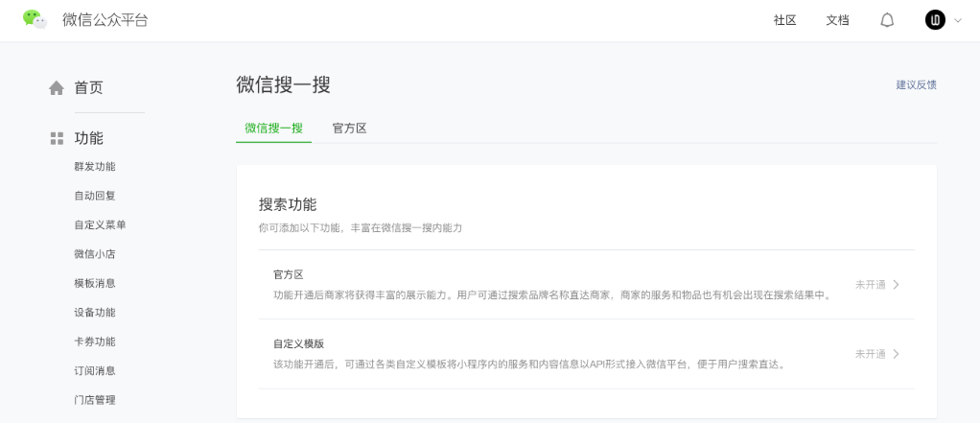Open 订阅消息 in sidebar

[95, 370]
